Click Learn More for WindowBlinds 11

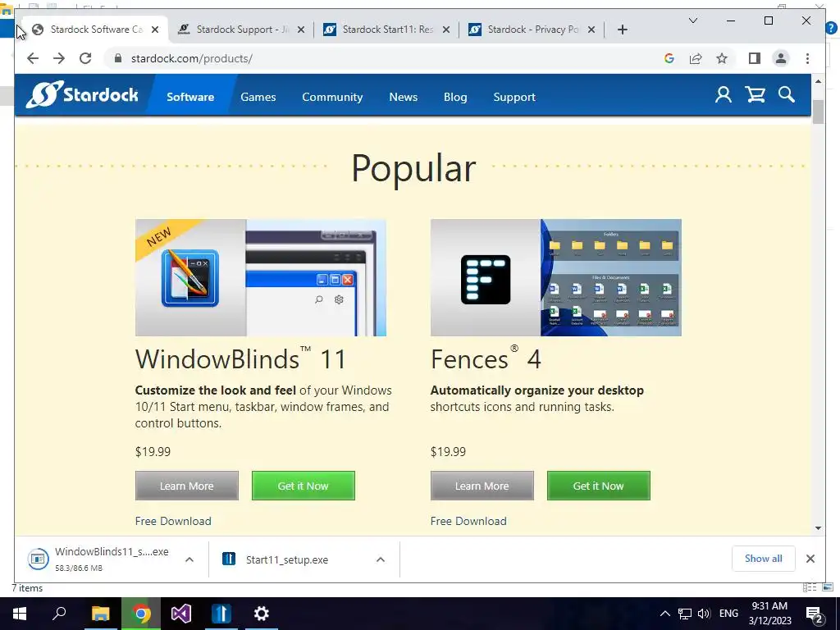click(186, 486)
